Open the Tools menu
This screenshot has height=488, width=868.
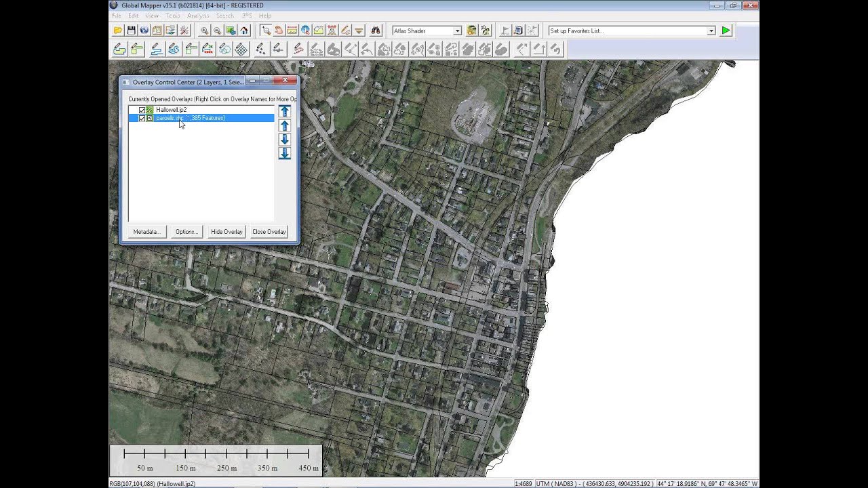tap(173, 16)
